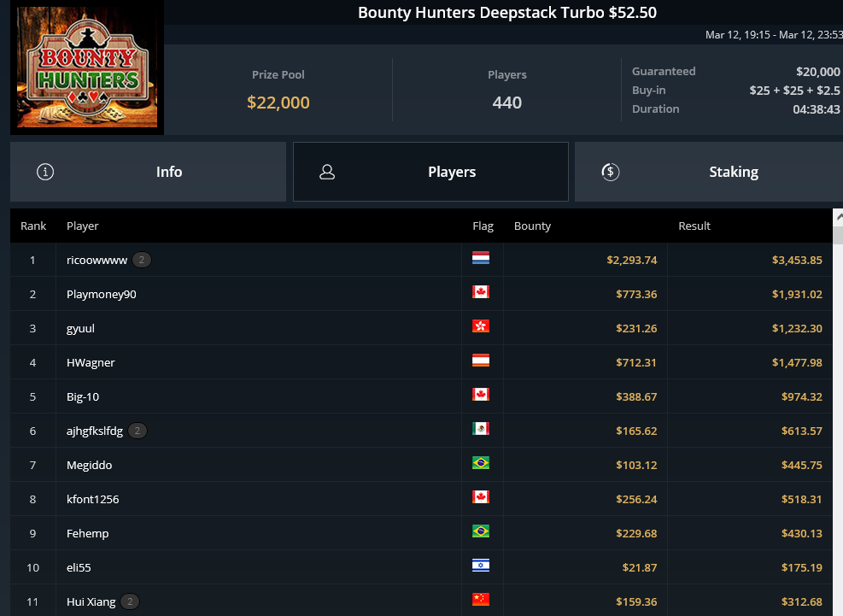This screenshot has width=843, height=616.
Task: Click the $165.62 bounty value
Action: (636, 431)
